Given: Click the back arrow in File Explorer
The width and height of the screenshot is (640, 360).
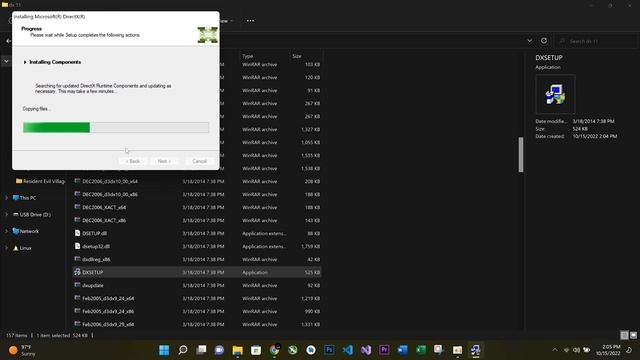Looking at the screenshot, I should pyautogui.click(x=8, y=41).
